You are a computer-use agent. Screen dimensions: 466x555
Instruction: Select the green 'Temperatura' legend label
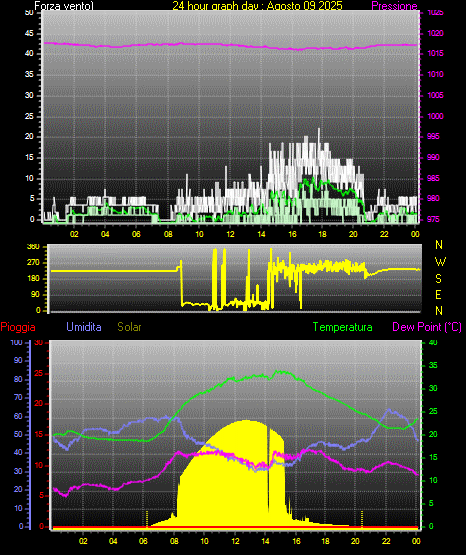coord(343,327)
